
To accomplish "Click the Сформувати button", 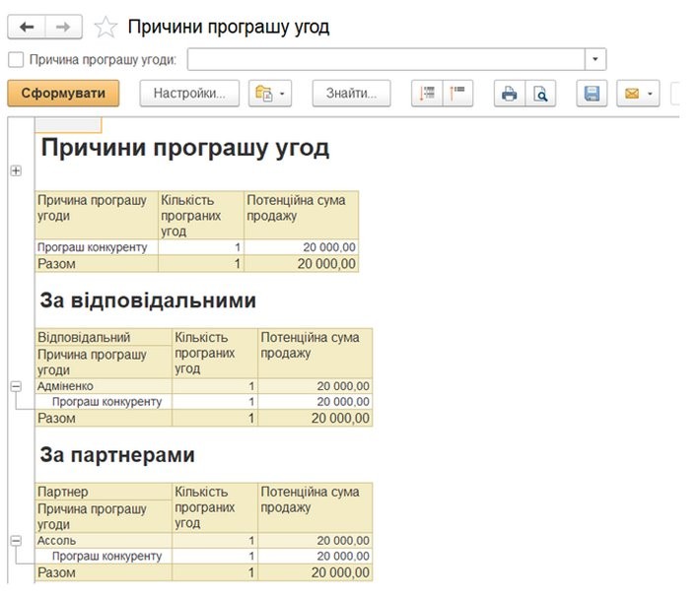I will [63, 94].
